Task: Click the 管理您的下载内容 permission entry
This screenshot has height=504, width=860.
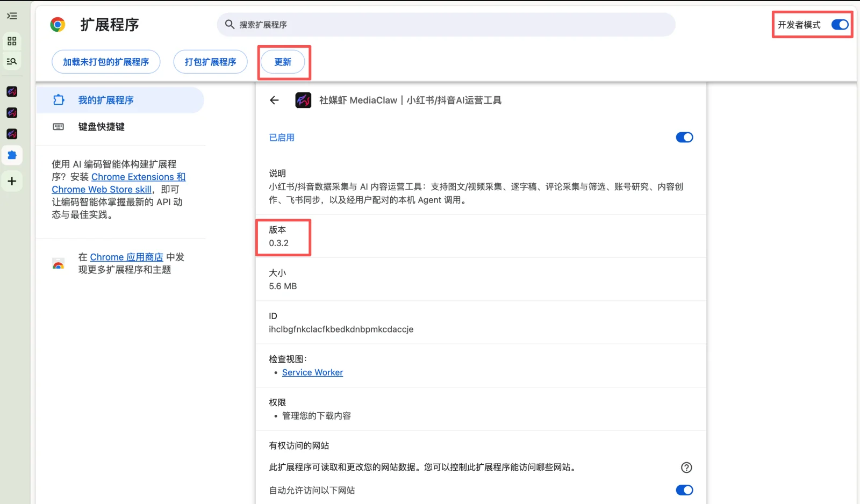Action: pos(317,416)
